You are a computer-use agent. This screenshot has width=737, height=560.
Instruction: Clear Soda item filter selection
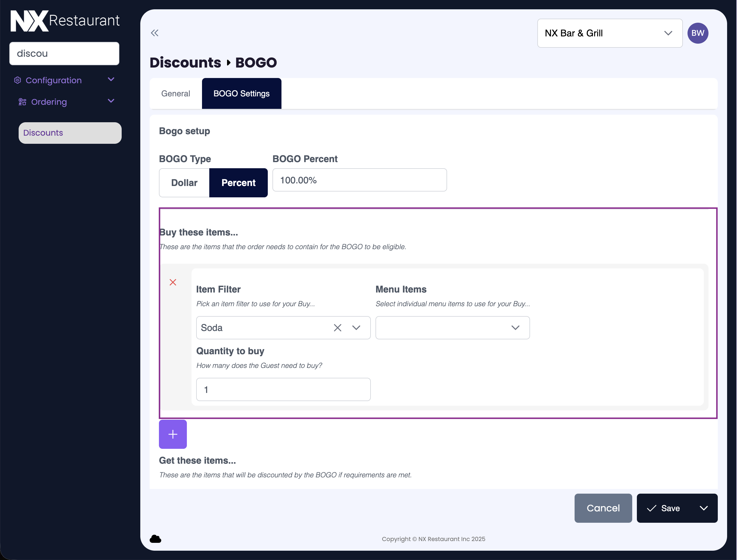(337, 328)
